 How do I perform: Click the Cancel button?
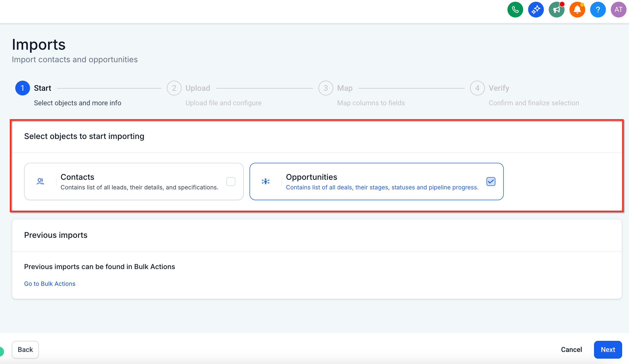point(571,349)
